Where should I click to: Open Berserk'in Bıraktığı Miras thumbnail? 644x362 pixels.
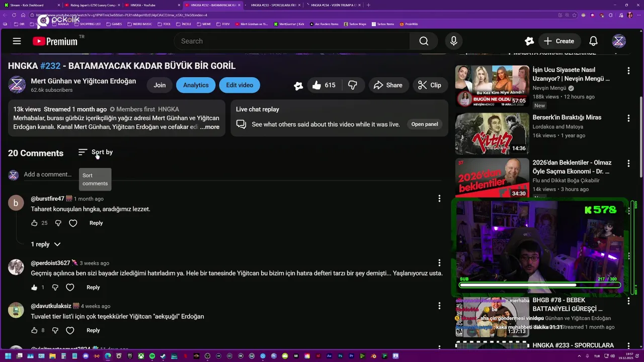tap(492, 133)
